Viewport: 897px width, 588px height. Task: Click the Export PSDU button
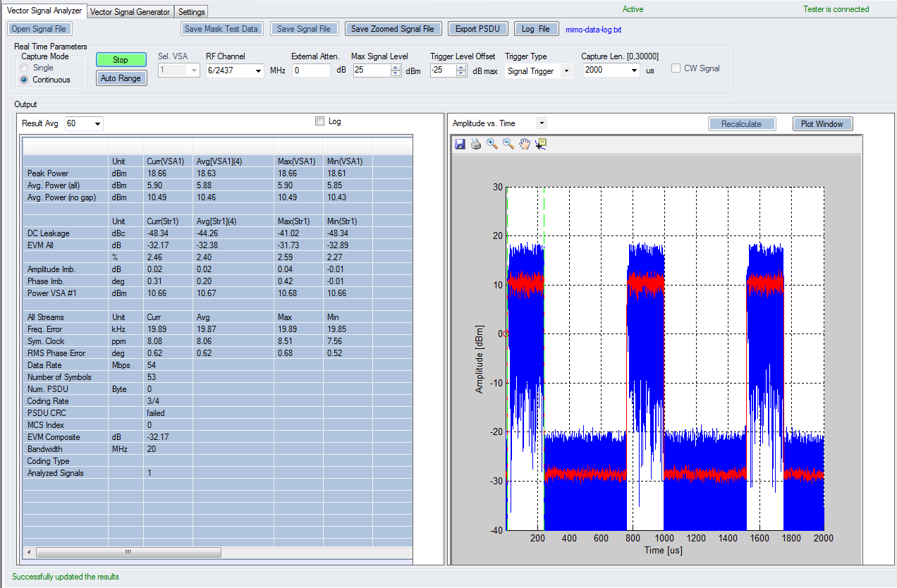click(x=477, y=29)
